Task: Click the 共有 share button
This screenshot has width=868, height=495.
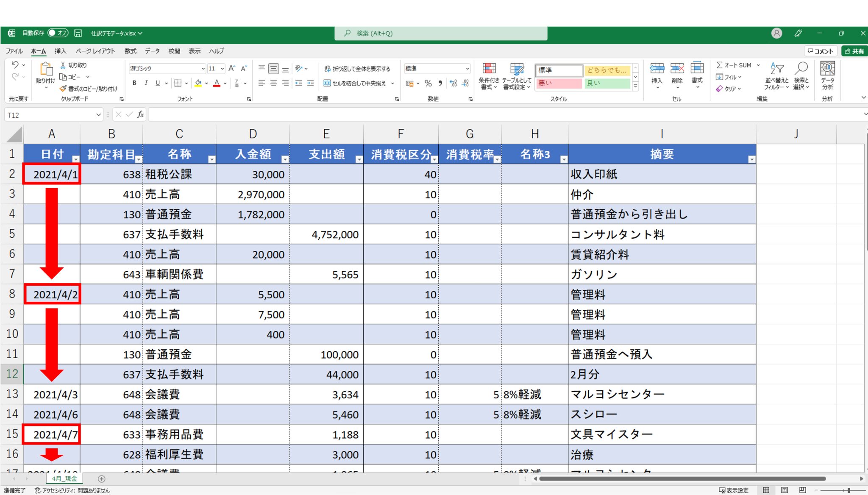Action: [854, 51]
